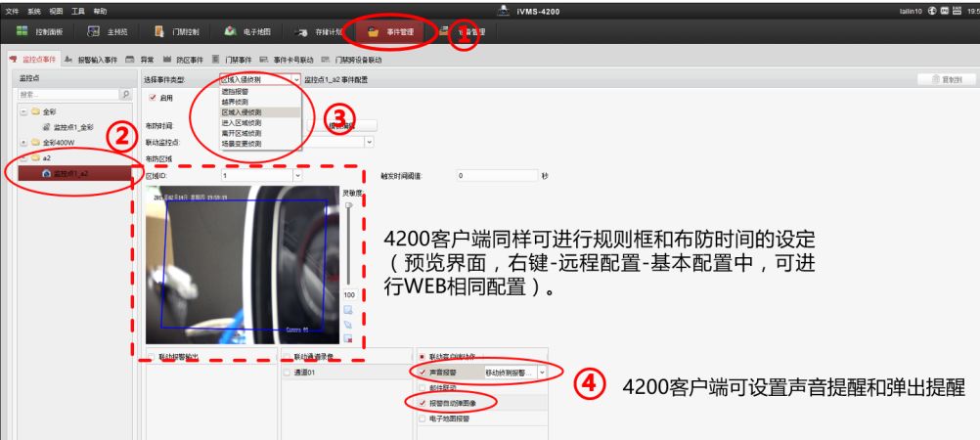
Task: Click the search magnifier in camera list
Action: pyautogui.click(x=124, y=95)
